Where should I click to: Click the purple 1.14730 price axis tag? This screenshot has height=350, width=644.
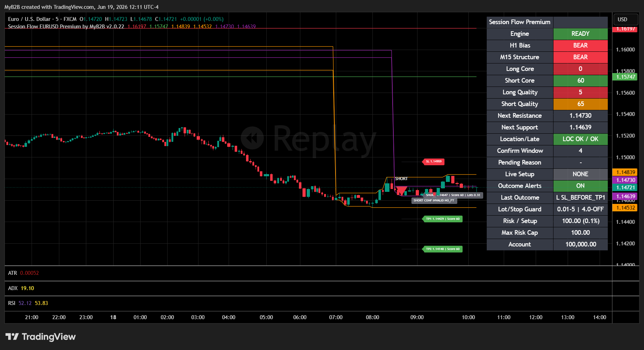point(625,180)
